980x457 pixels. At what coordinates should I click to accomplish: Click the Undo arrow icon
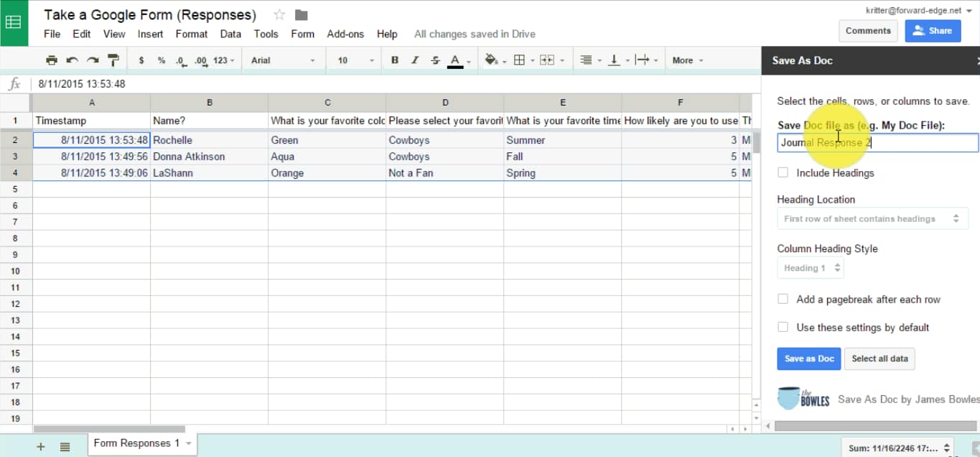(72, 60)
